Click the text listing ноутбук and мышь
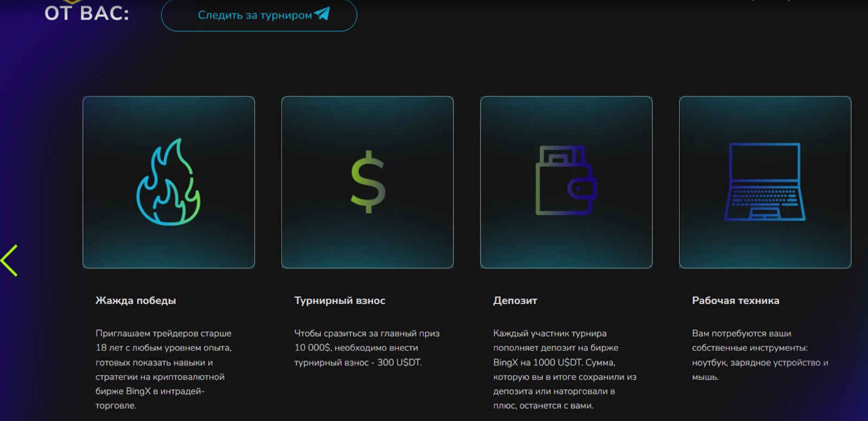868x421 pixels. click(760, 355)
